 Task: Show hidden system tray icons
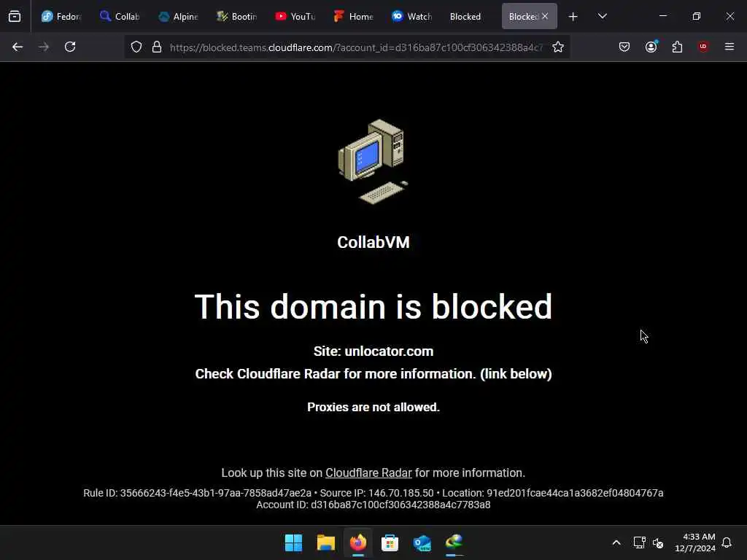616,542
